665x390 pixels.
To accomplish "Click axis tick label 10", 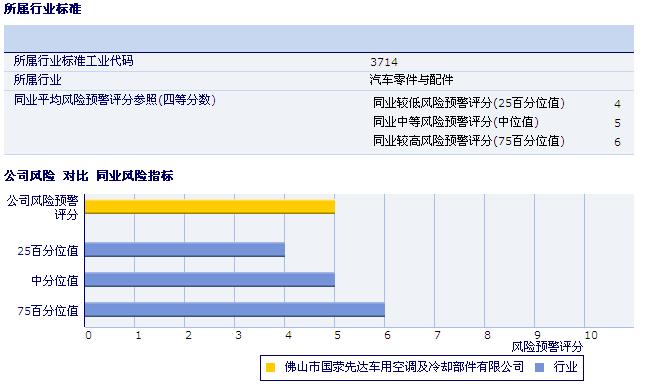I will [x=591, y=335].
